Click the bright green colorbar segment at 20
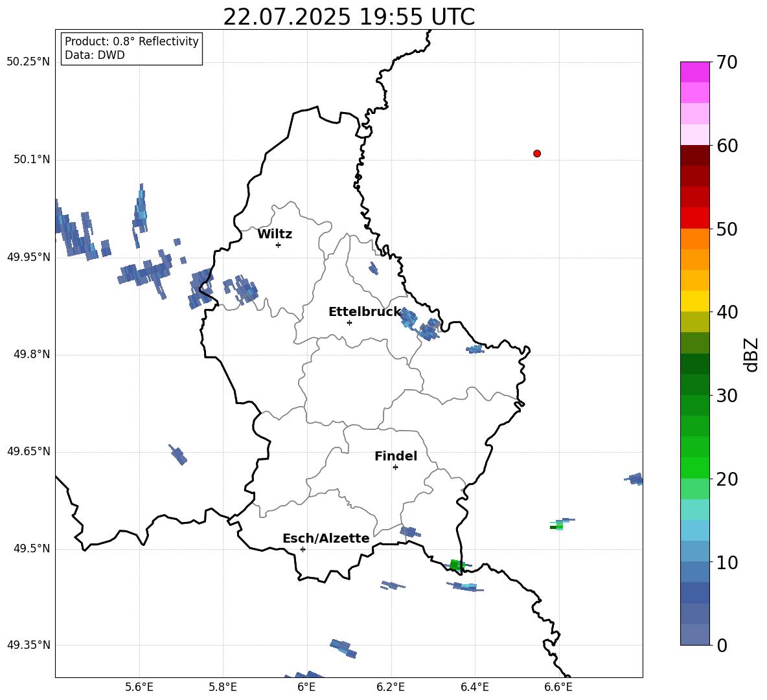Screen dimensions: 767x700 coord(694,468)
